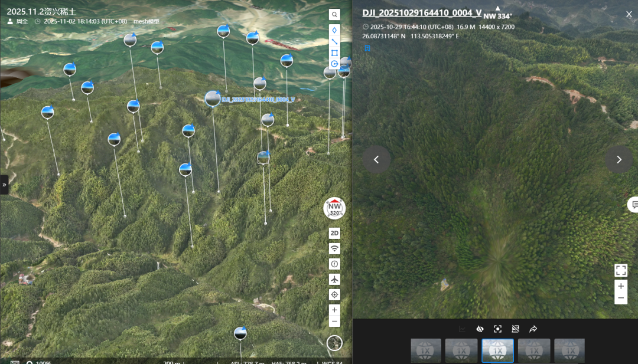
Task: Select the point annotation tool
Action: [334, 31]
